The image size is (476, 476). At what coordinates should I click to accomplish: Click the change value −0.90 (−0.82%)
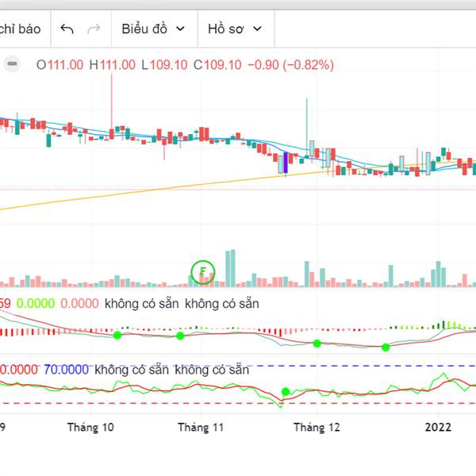point(291,65)
